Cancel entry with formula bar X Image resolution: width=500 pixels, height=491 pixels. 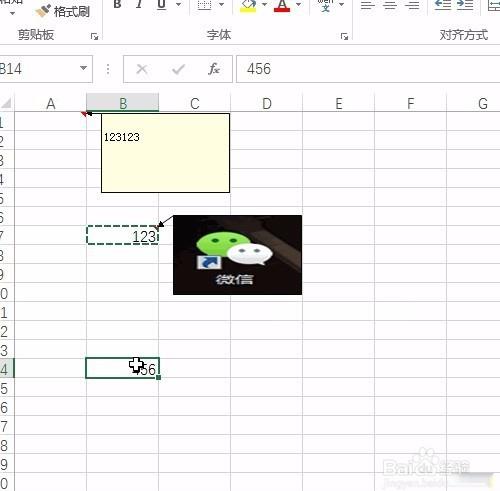click(142, 69)
